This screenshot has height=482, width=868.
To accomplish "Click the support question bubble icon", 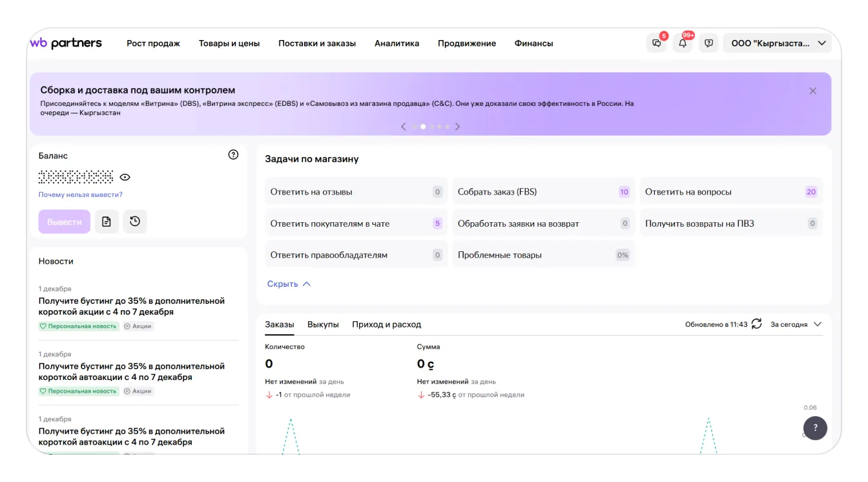I will coord(708,43).
